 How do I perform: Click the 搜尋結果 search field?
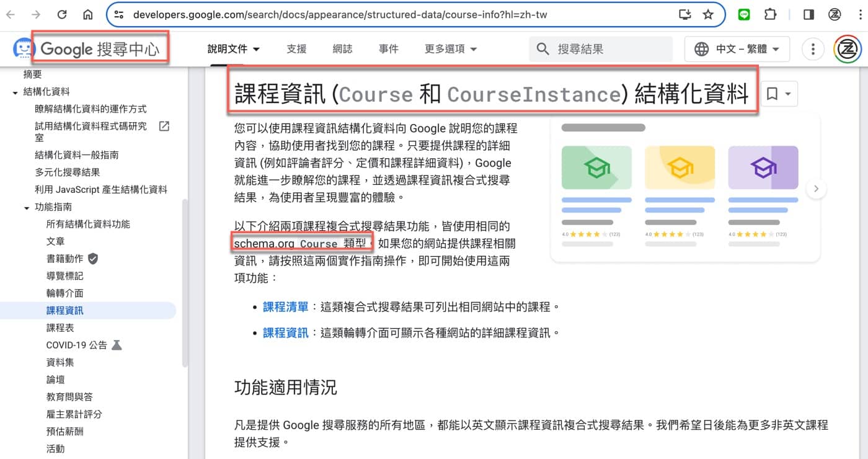[600, 48]
